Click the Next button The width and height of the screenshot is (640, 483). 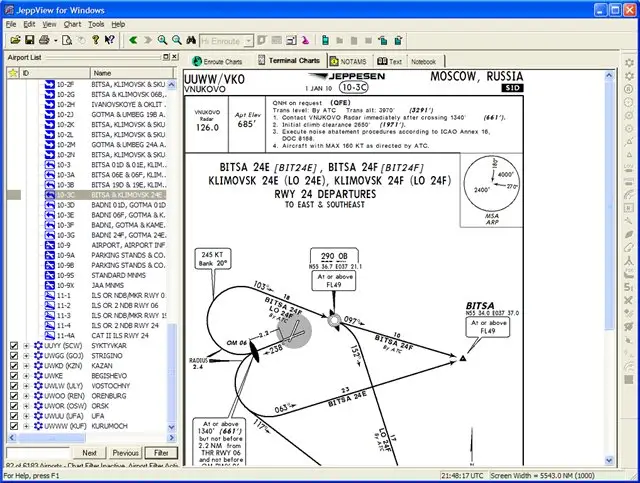tap(89, 453)
